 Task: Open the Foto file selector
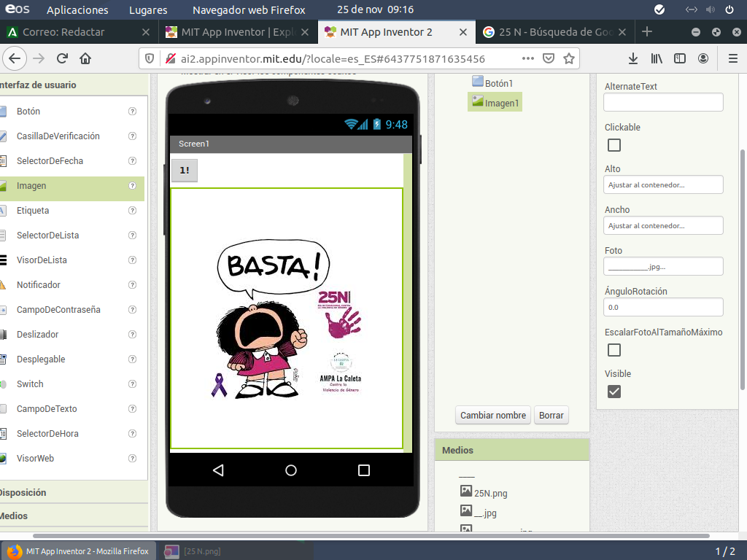(663, 267)
